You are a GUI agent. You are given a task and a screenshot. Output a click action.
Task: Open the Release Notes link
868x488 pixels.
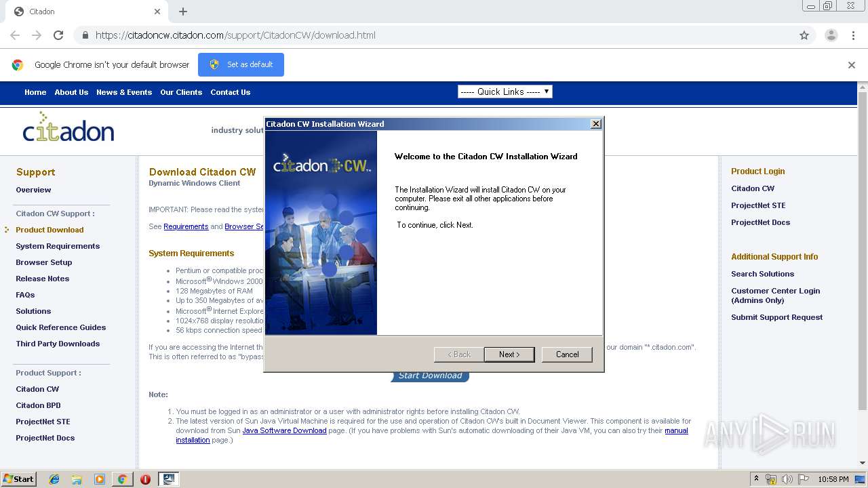tap(43, 279)
